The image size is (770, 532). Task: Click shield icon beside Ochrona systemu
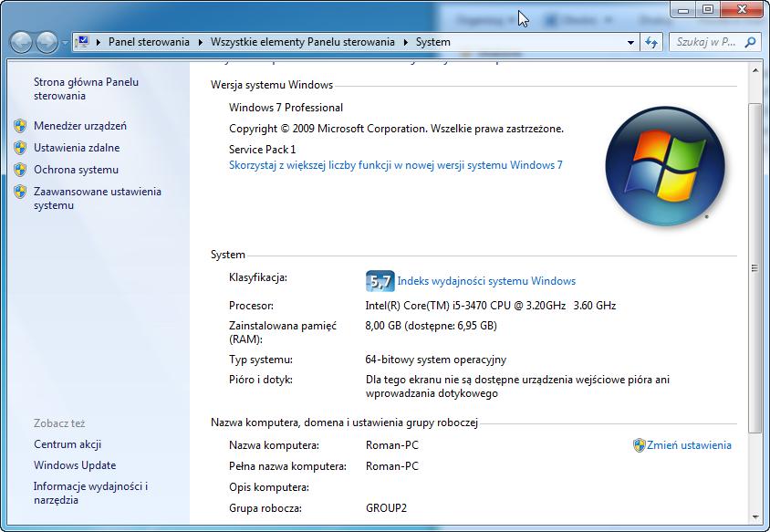coord(20,170)
